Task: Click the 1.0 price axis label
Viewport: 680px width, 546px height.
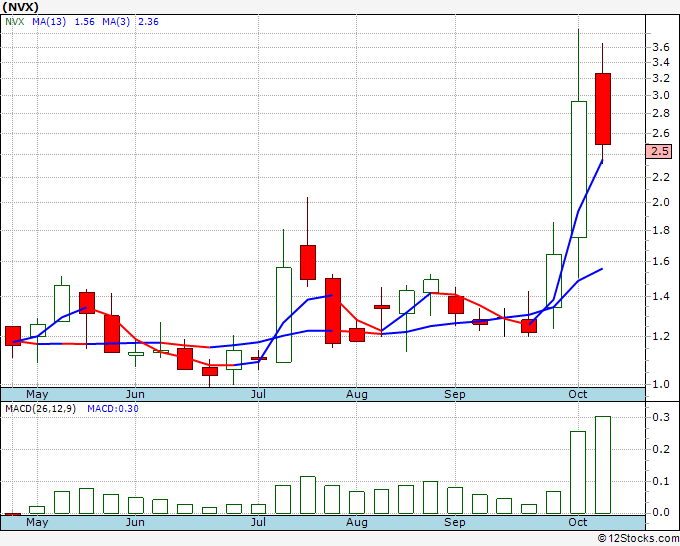Action: [x=659, y=384]
